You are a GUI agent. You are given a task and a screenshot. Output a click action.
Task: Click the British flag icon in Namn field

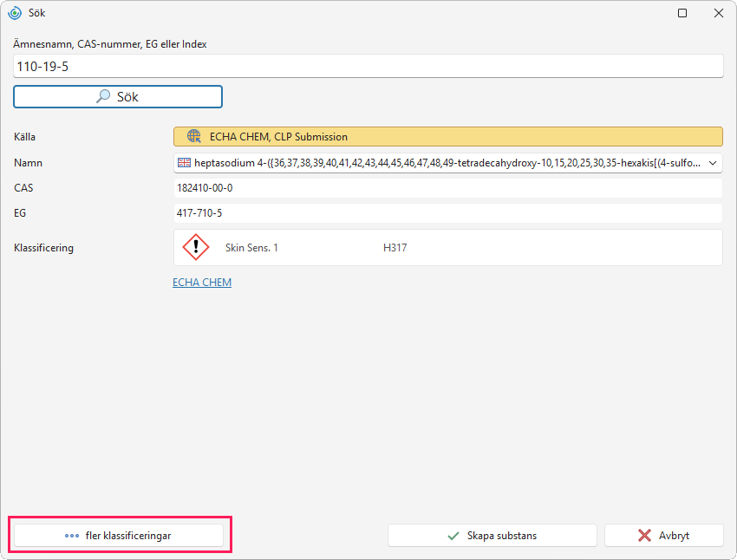coord(184,163)
